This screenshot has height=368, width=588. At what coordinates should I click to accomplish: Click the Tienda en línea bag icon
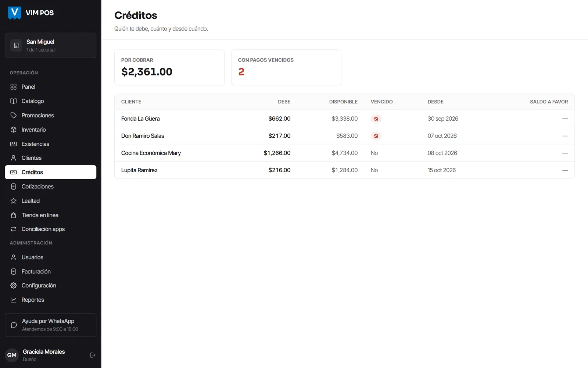coord(14,215)
